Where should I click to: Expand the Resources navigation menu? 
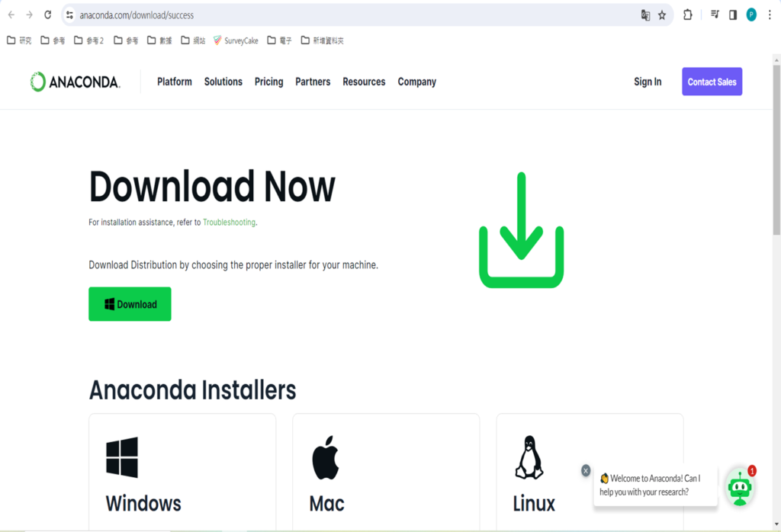[x=364, y=82]
